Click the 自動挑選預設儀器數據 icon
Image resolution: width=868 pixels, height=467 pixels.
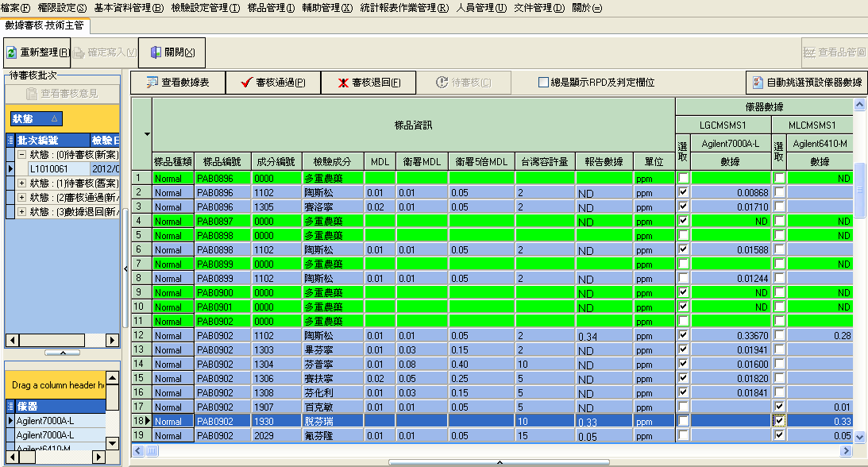(x=758, y=83)
